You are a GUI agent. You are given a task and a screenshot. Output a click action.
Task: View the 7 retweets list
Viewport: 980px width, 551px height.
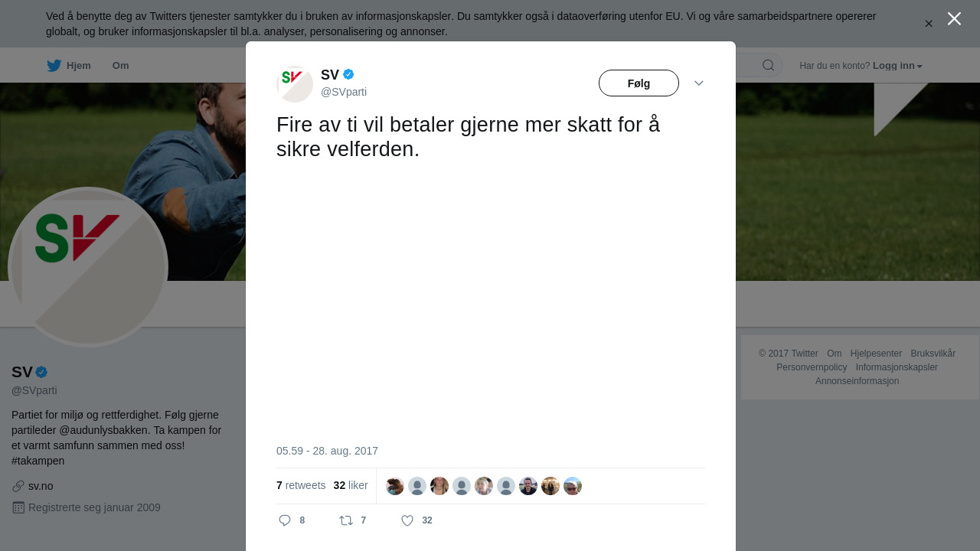coord(301,485)
